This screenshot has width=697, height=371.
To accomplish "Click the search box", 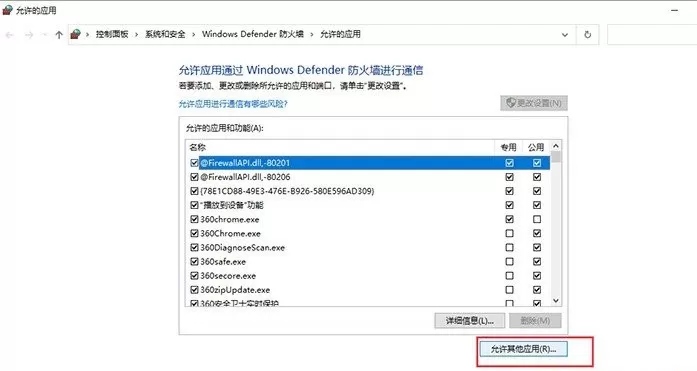I will [652, 35].
